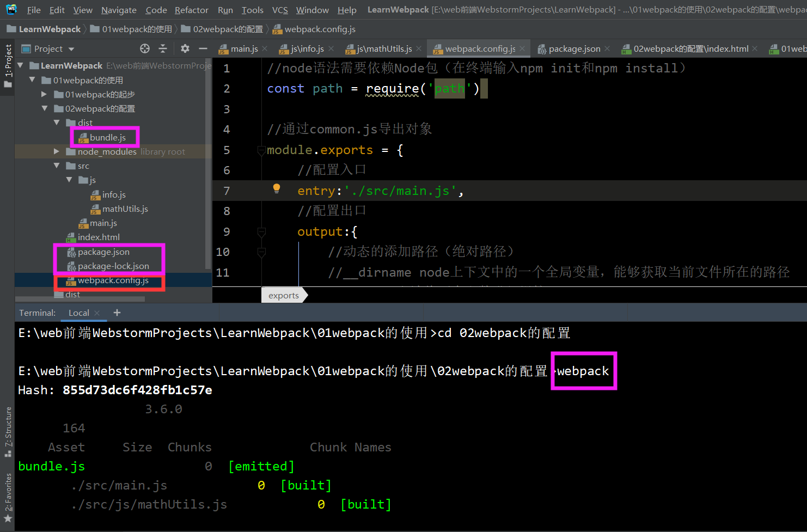The width and height of the screenshot is (807, 532).
Task: Click the 01webpack的使用 breadcrumb
Action: [131, 29]
